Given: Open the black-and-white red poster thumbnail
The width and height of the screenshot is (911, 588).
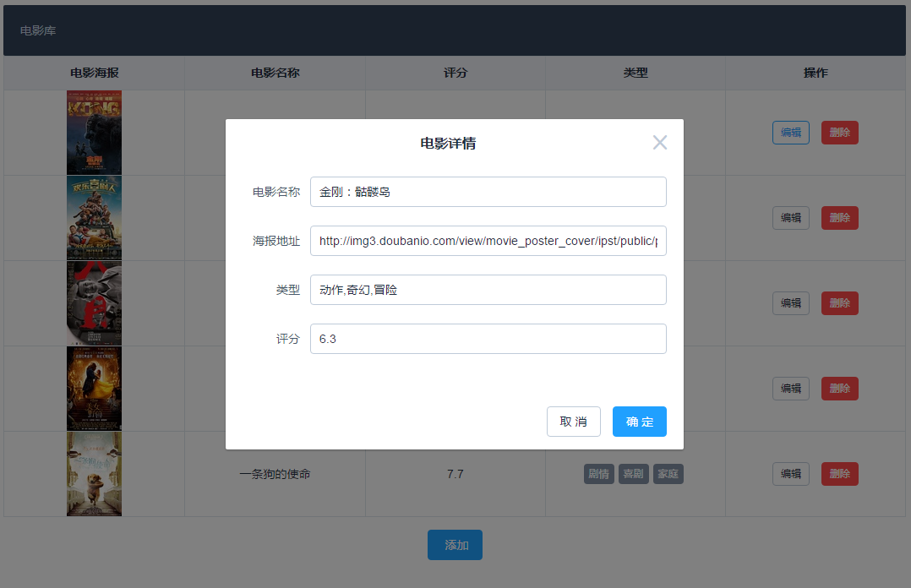Looking at the screenshot, I should [x=94, y=303].
